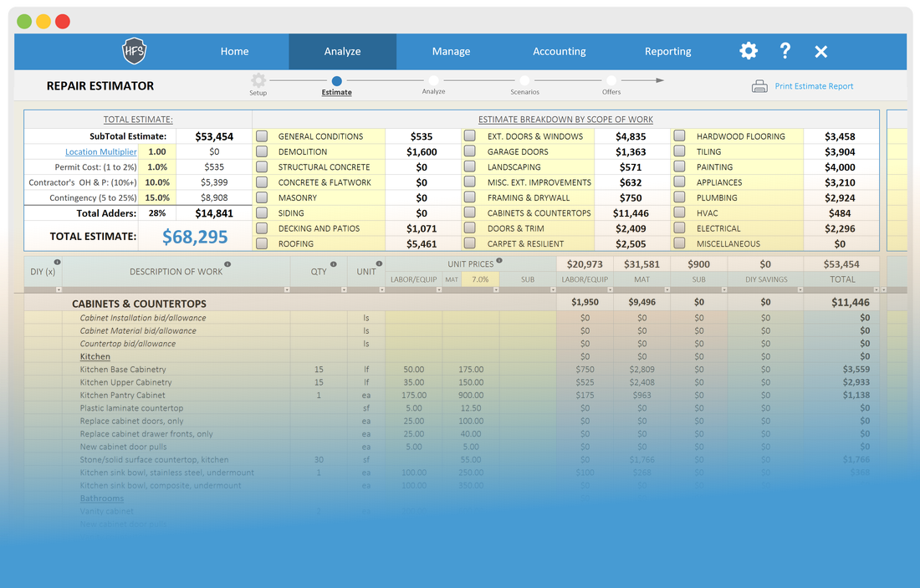Open the Accounting tab
Screen dimensions: 920x588
(559, 50)
